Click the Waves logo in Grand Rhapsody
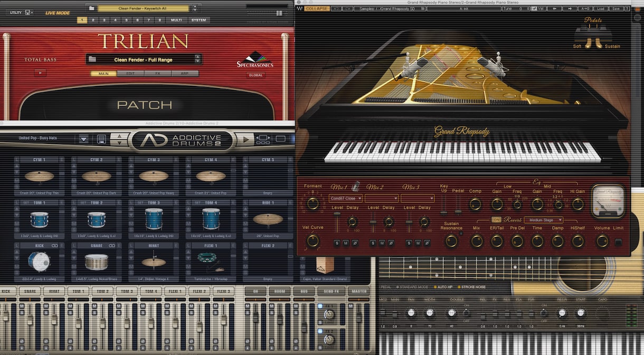644x355 pixels. [x=300, y=8]
